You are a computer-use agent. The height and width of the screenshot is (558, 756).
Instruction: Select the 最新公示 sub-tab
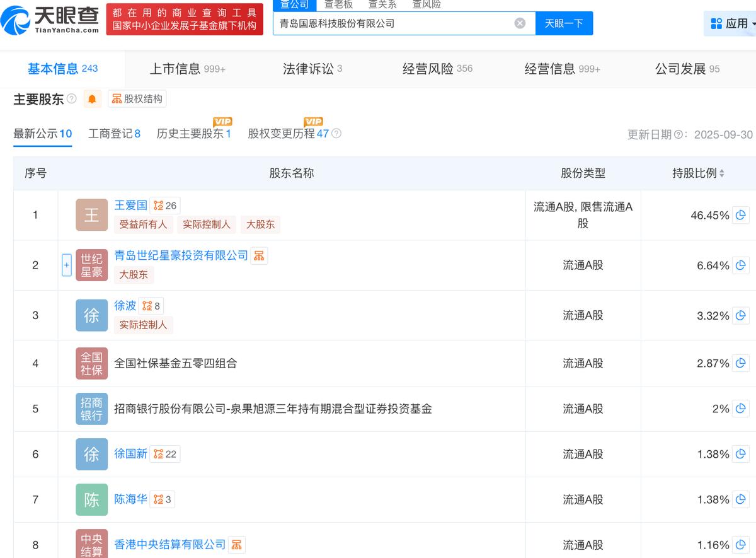coord(43,134)
